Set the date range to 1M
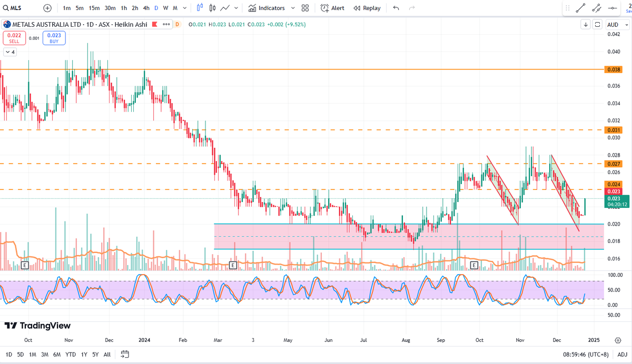This screenshot has width=632, height=364. click(33, 354)
